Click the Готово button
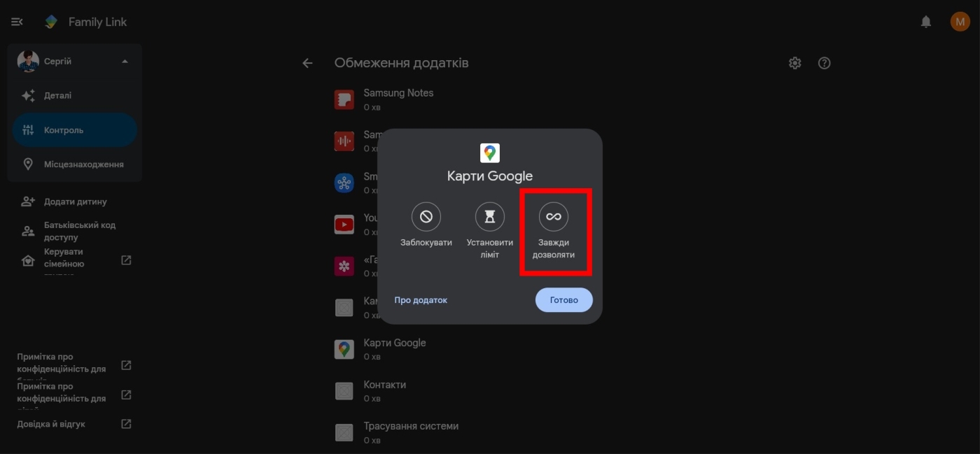 pyautogui.click(x=564, y=300)
